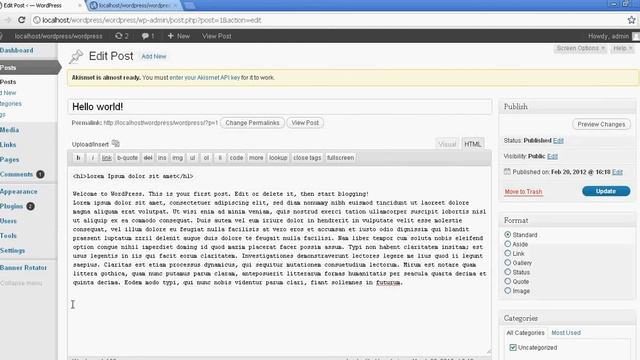640x360 pixels.
Task: Click Collapse menu in sidebar
Action: point(21,283)
